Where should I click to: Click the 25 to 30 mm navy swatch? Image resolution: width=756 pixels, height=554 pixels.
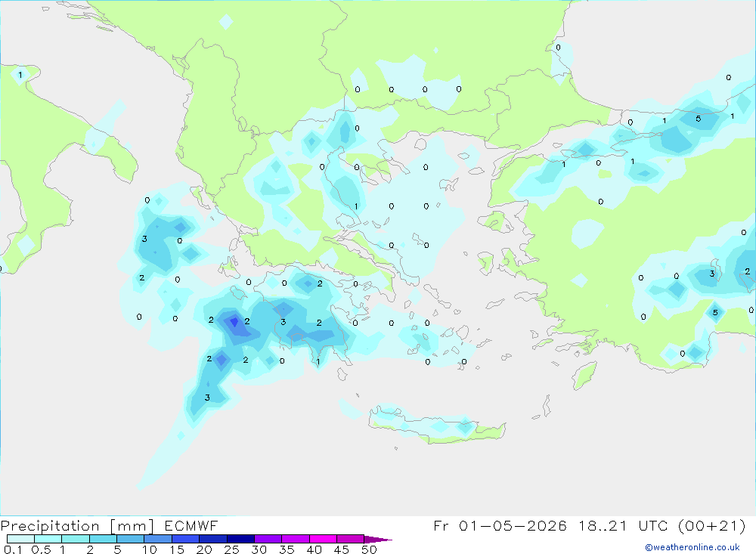240,539
